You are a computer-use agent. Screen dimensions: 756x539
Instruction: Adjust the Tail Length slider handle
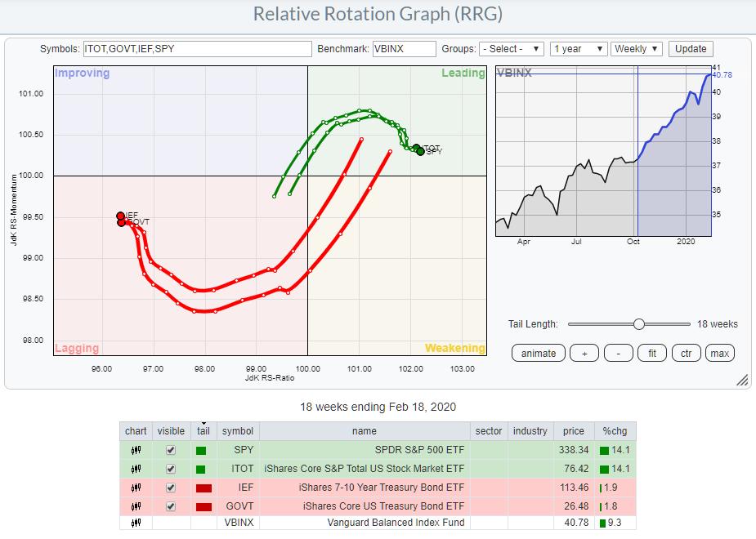click(639, 324)
